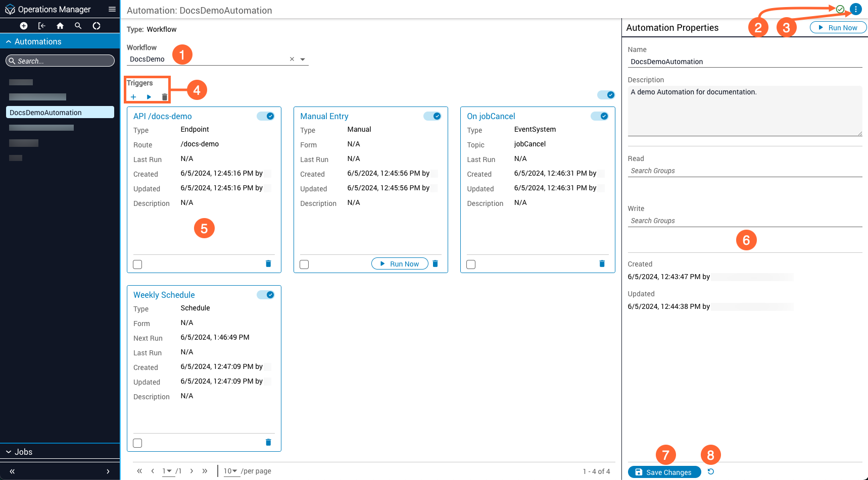
Task: Click the sidebar search magnifier icon
Action: [78, 26]
